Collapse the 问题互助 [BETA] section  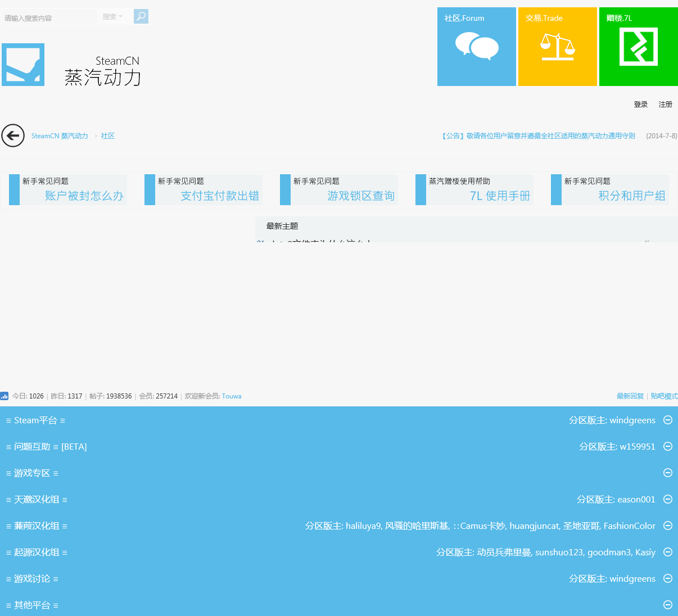[x=668, y=446]
